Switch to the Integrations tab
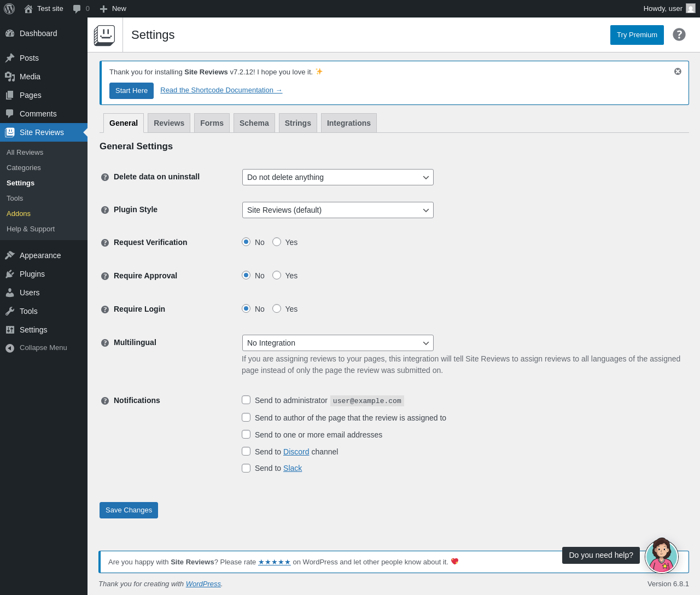 click(349, 123)
